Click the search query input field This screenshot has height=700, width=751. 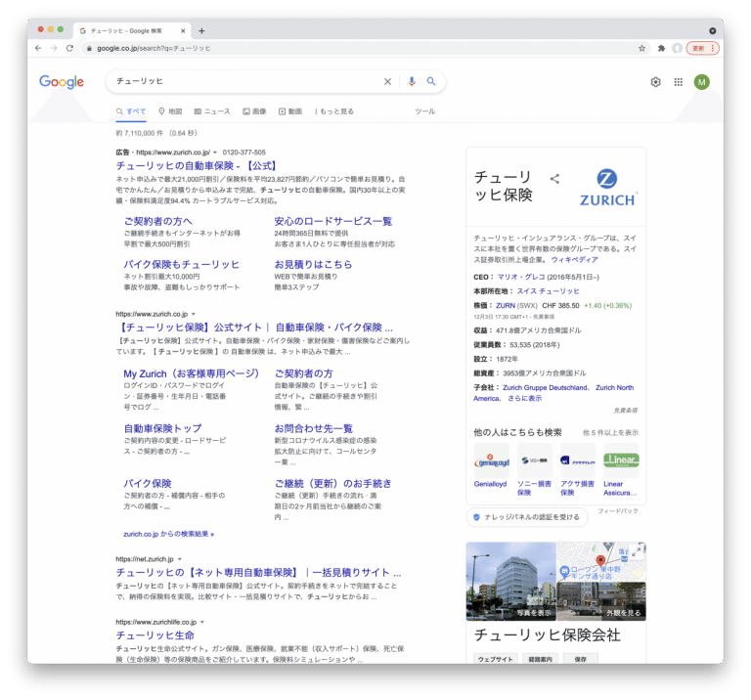click(246, 81)
